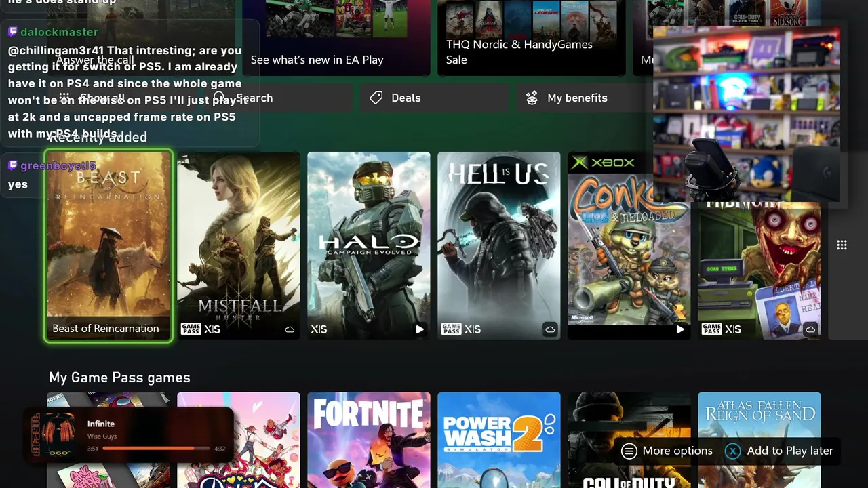Image resolution: width=868 pixels, height=488 pixels.
Task: Click the play trailer icon on Conker tile
Action: point(680,329)
